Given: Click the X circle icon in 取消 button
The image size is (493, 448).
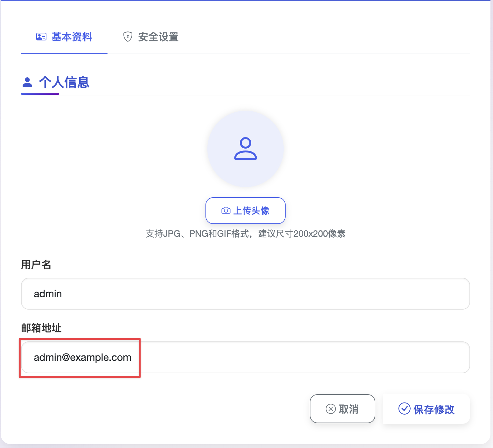Looking at the screenshot, I should [x=331, y=409].
